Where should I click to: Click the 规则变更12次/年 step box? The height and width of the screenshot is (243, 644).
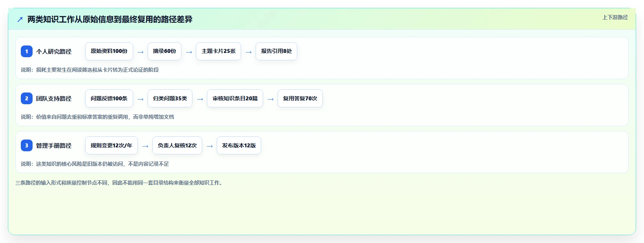[x=112, y=145]
